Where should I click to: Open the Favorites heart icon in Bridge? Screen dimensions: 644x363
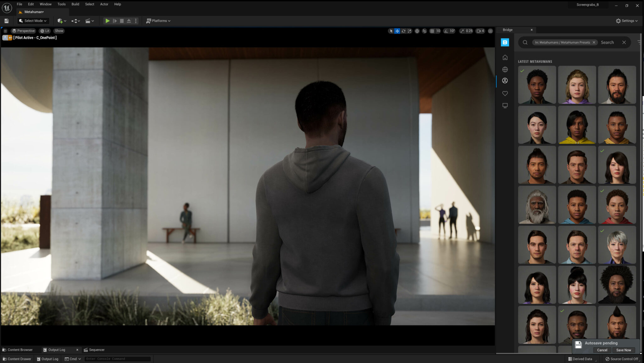[505, 93]
